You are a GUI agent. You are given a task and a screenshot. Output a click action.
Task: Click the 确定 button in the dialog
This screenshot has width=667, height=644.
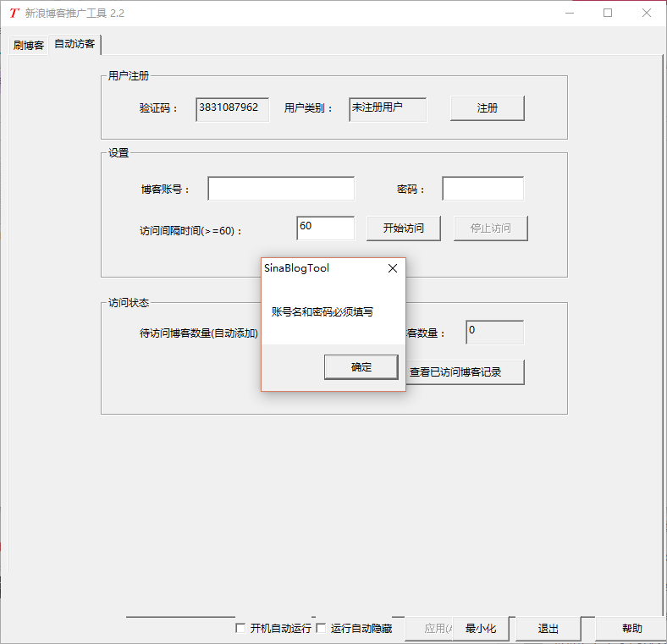coord(361,366)
